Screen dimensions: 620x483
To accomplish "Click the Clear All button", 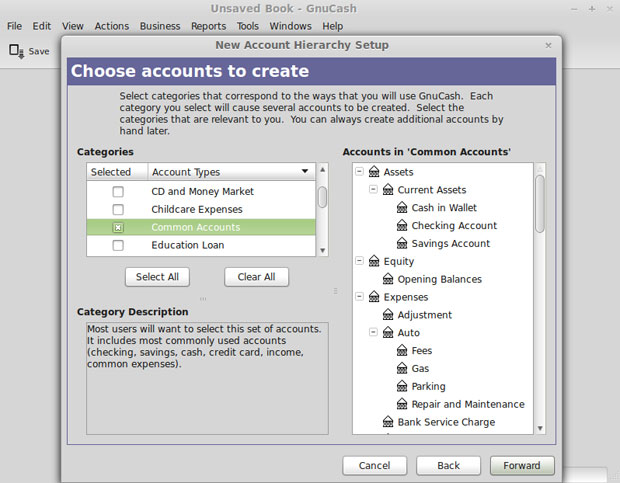I will click(x=257, y=277).
